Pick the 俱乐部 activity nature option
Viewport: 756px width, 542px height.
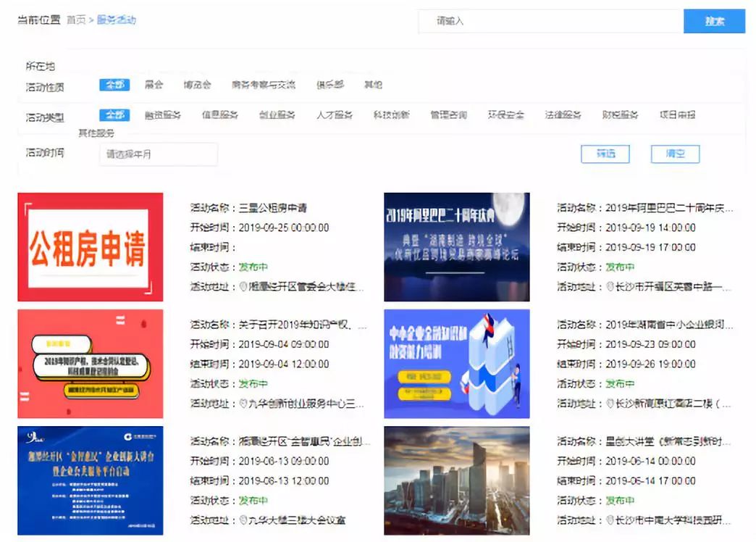329,85
